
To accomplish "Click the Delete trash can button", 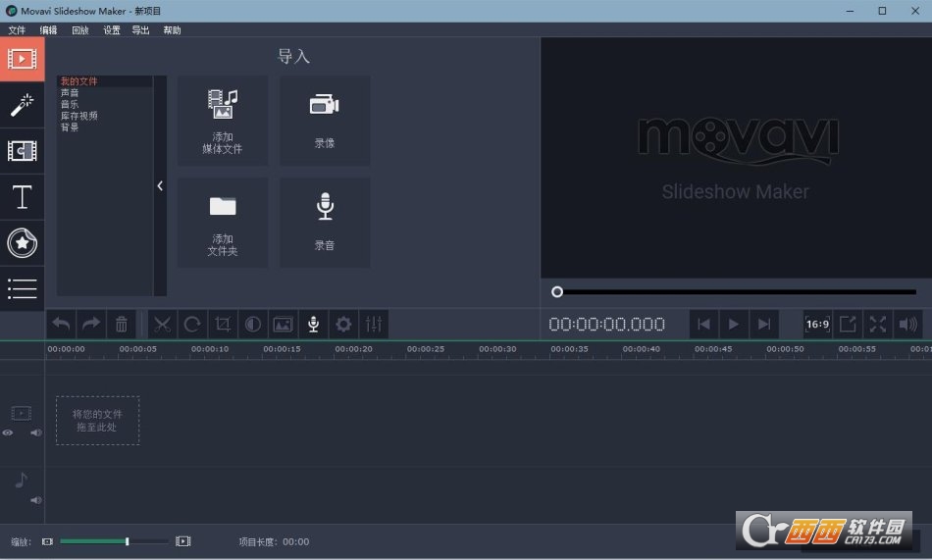I will [122, 324].
